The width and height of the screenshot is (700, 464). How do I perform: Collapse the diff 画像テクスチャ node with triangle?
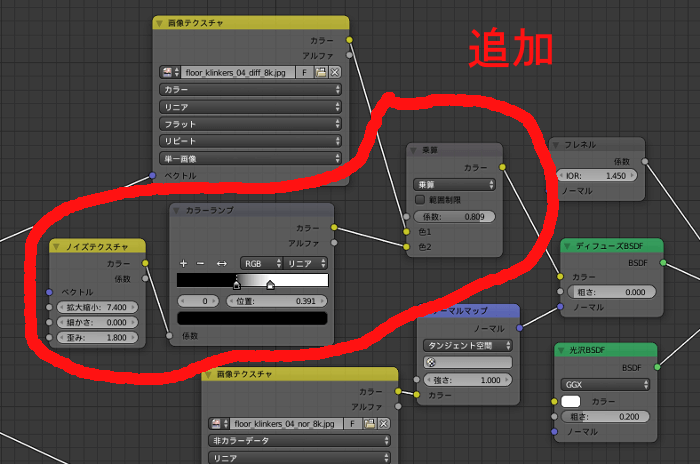point(159,23)
